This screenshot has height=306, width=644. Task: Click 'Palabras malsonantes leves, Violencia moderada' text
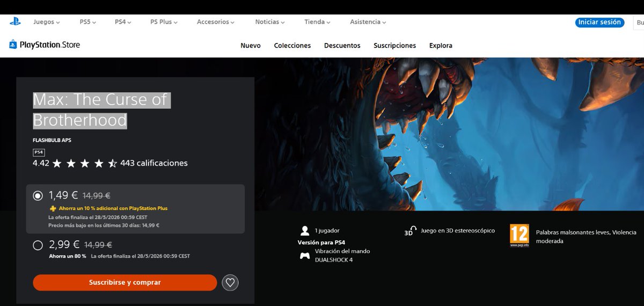tap(586, 237)
